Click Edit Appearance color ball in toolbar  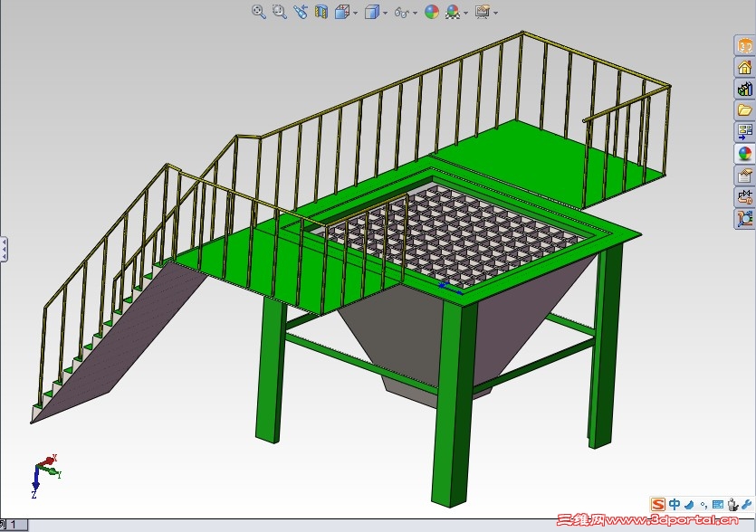[x=432, y=12]
